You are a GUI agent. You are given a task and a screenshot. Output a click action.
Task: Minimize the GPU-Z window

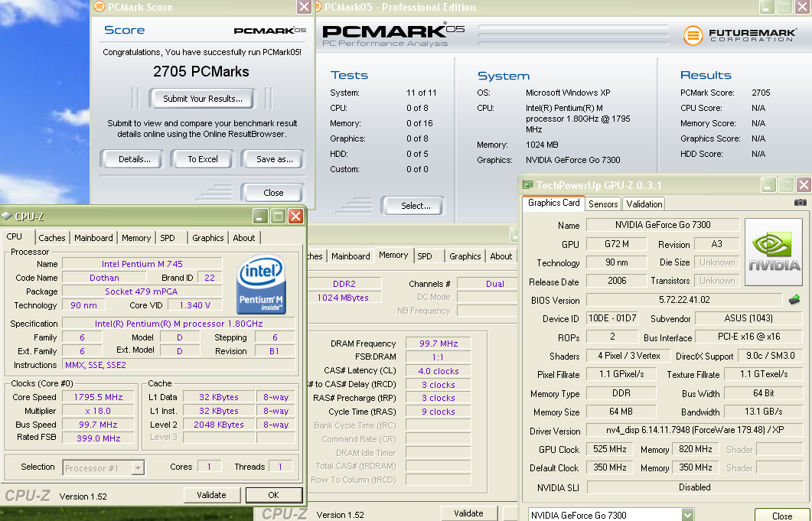coord(768,184)
